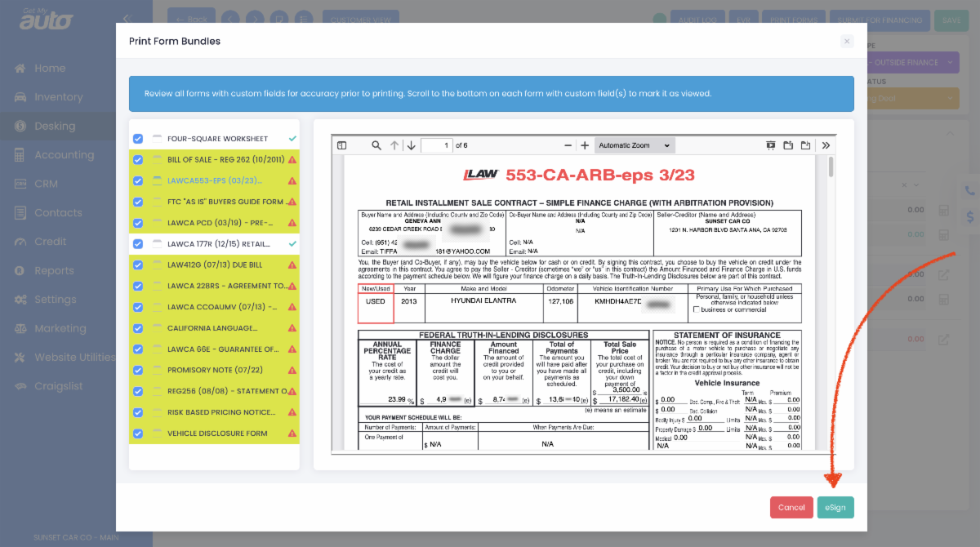The width and height of the screenshot is (980, 547).
Task: Zoom in with the plus icon
Action: (585, 145)
